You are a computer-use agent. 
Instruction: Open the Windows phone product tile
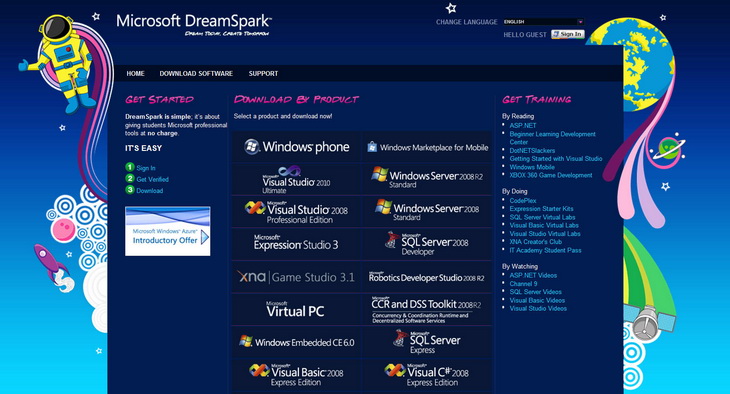pos(297,147)
